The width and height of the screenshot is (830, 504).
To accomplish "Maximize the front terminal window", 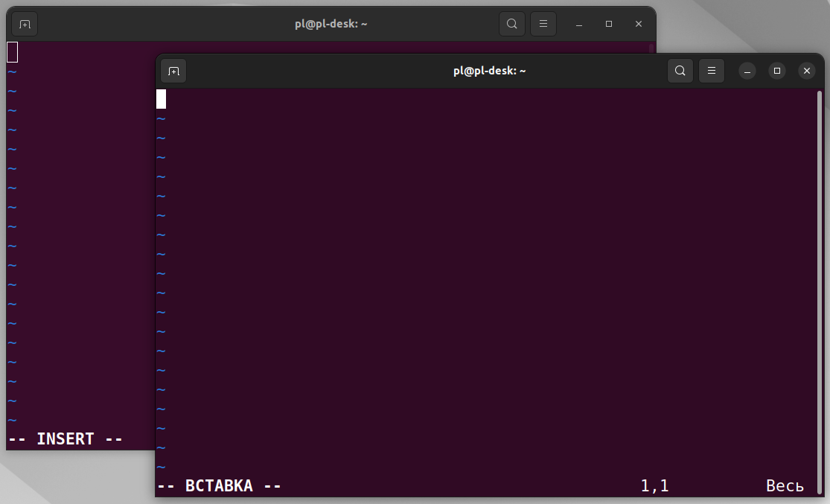I will (777, 71).
